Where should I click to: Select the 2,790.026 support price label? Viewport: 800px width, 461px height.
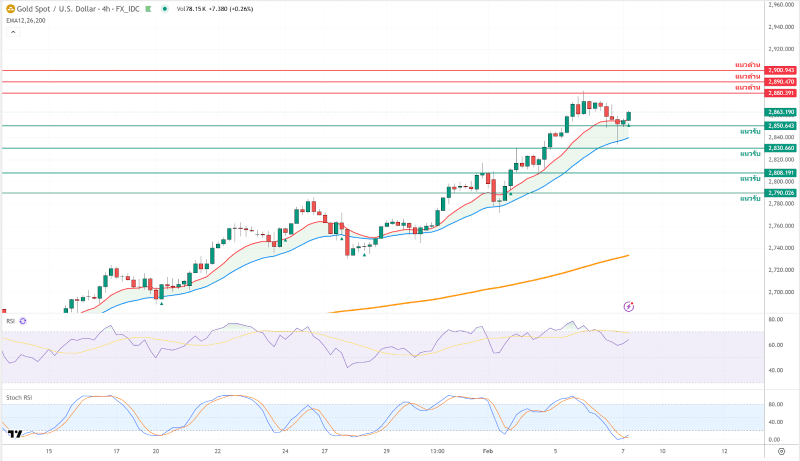click(x=780, y=192)
